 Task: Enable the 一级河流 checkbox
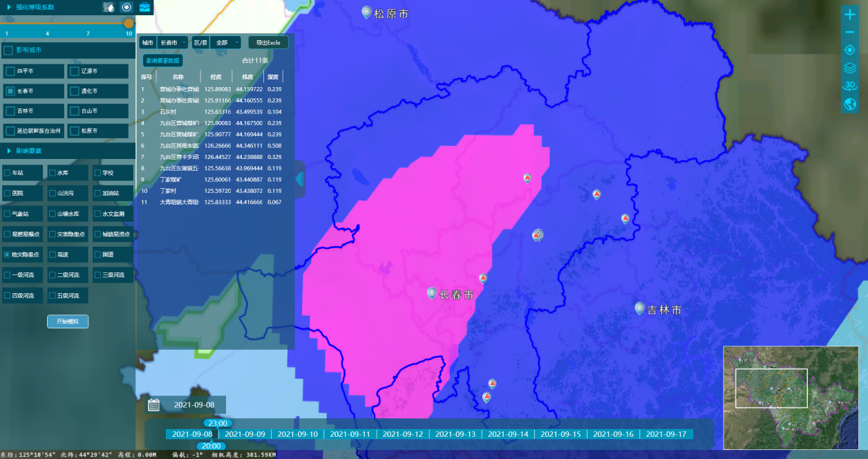click(7, 275)
